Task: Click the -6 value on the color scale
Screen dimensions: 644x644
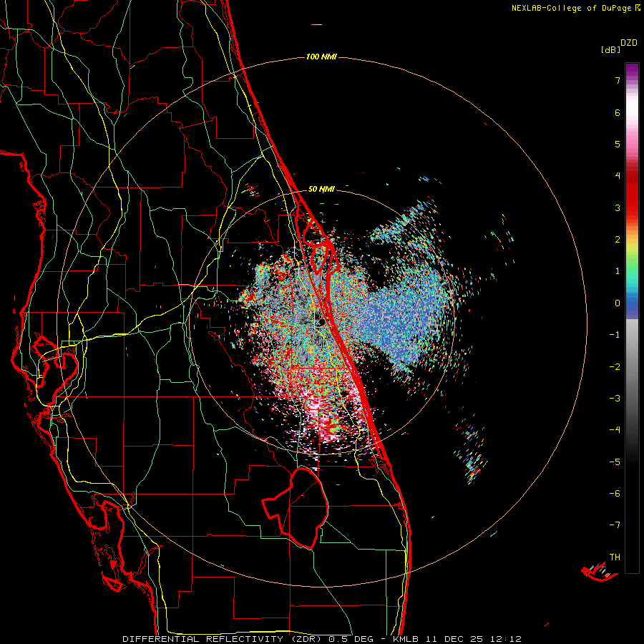Action: pos(615,494)
